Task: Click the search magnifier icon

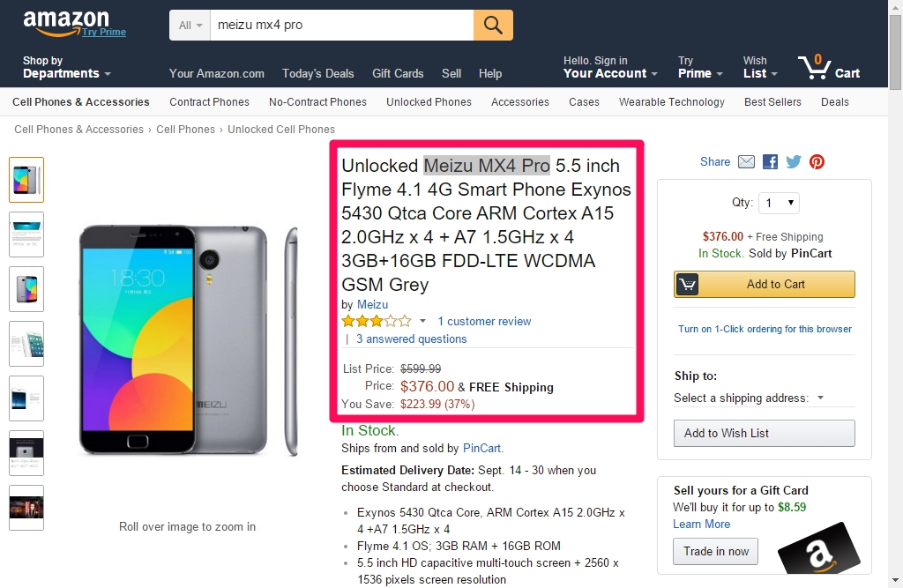Action: pos(493,26)
